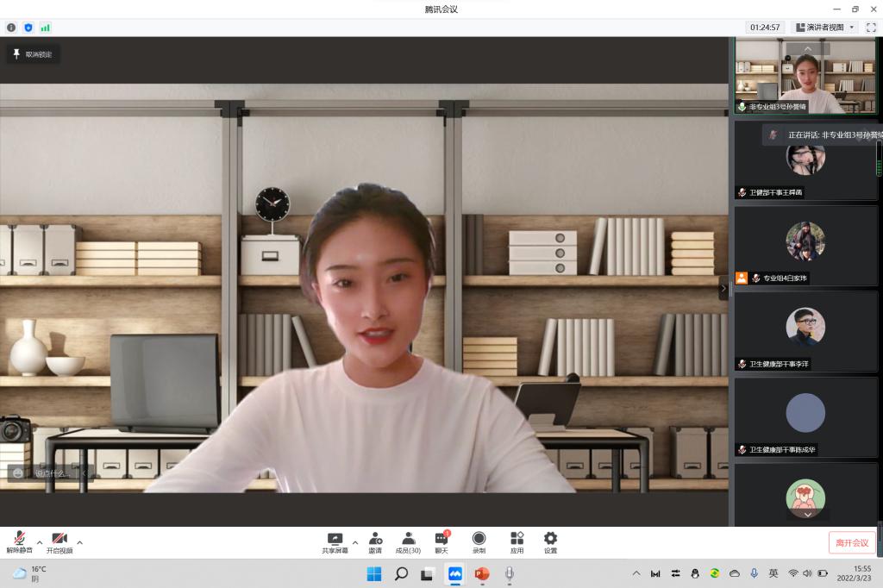Open the 聊天 chat window
The image size is (883, 588).
[441, 542]
